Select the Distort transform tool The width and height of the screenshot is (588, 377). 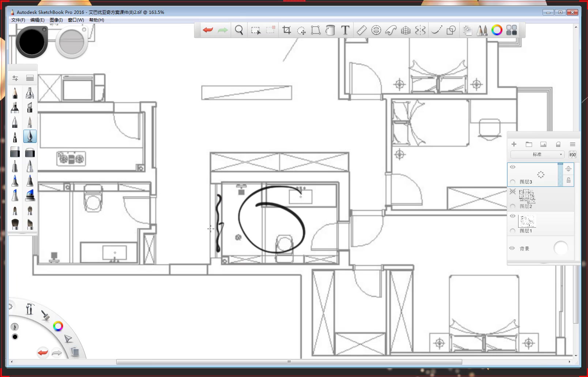(x=316, y=30)
